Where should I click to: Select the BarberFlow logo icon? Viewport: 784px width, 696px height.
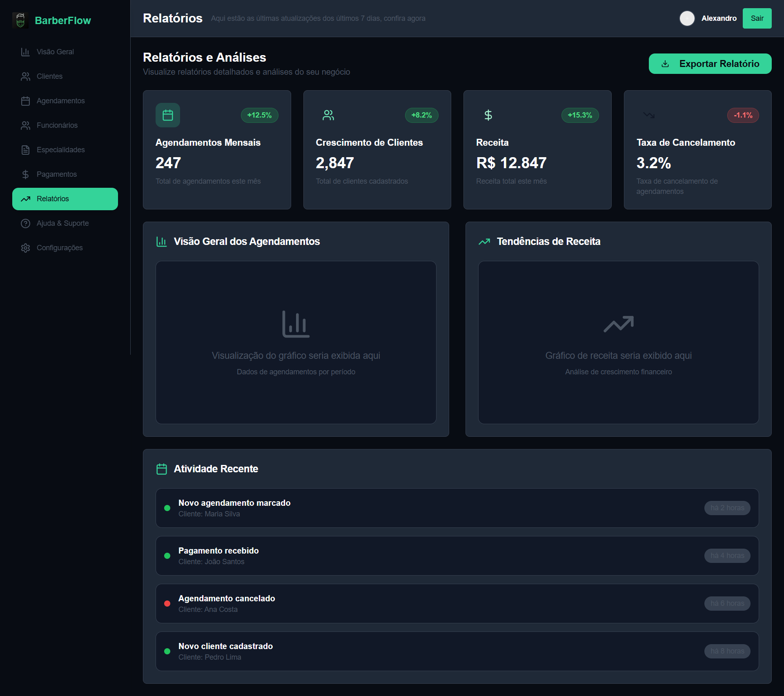click(20, 20)
